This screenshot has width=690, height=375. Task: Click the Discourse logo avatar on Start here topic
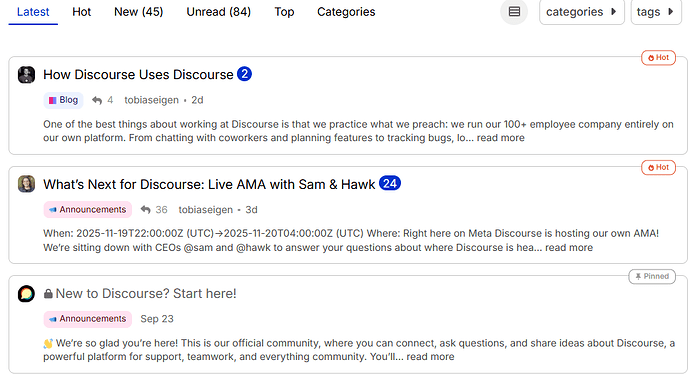tap(26, 294)
